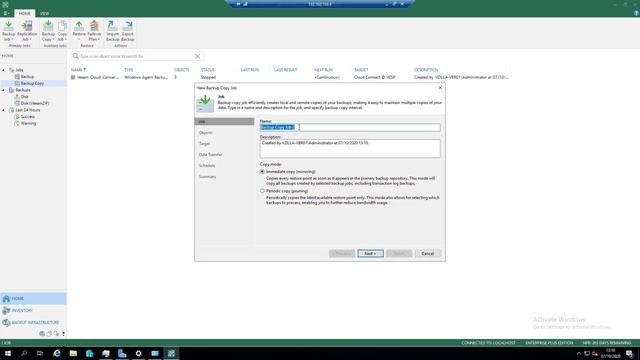
Task: Switch to the VIEW ribbon tab
Action: 44,13
